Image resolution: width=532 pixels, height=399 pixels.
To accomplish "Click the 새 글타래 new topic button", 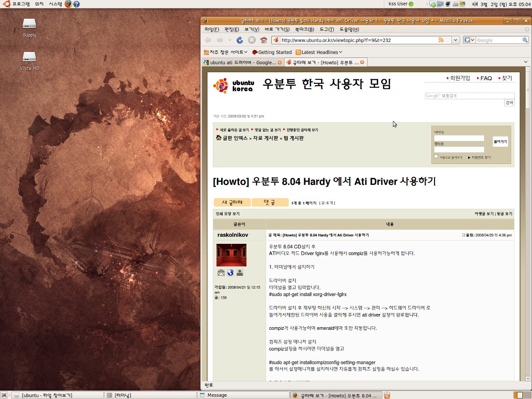I will pos(232,203).
